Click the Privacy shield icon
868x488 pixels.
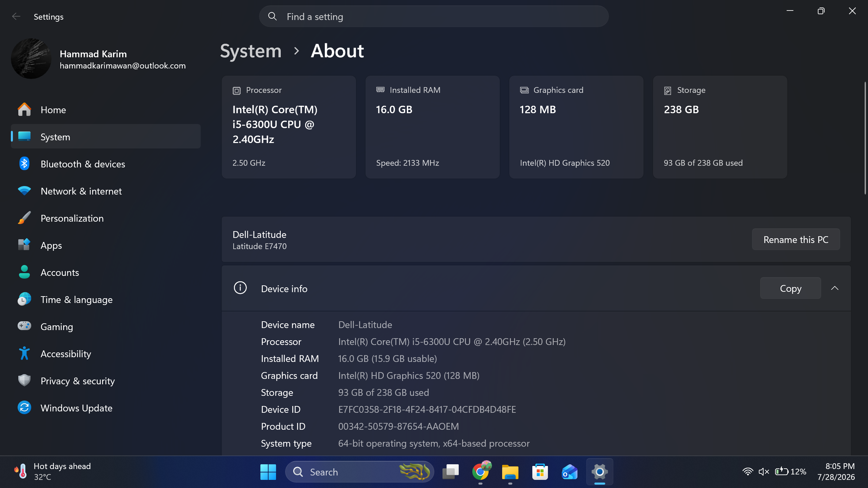[24, 381]
